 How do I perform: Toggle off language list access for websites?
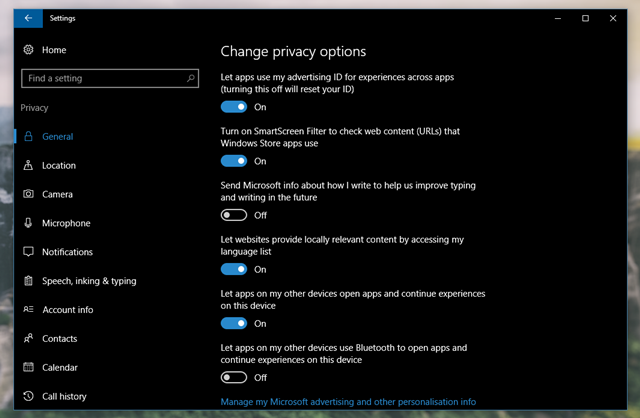click(x=234, y=269)
